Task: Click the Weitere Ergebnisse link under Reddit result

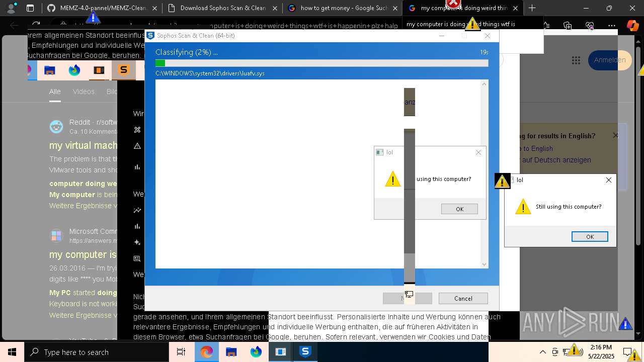Action: point(83,206)
